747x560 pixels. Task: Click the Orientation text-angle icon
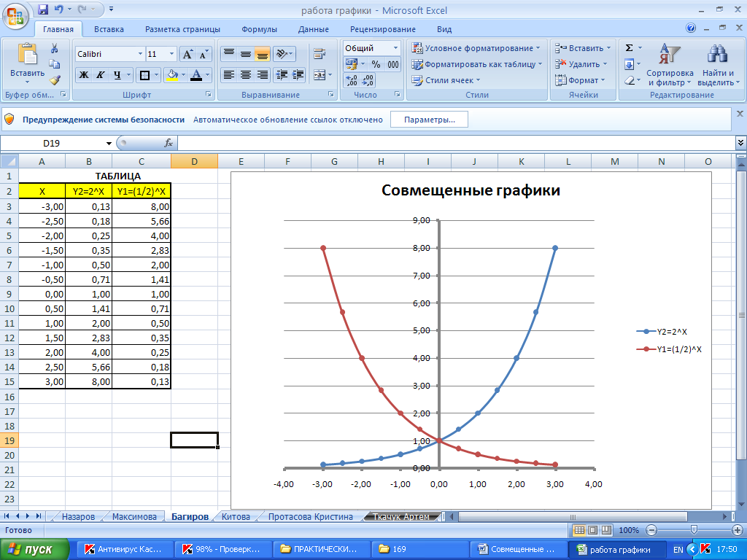point(282,54)
